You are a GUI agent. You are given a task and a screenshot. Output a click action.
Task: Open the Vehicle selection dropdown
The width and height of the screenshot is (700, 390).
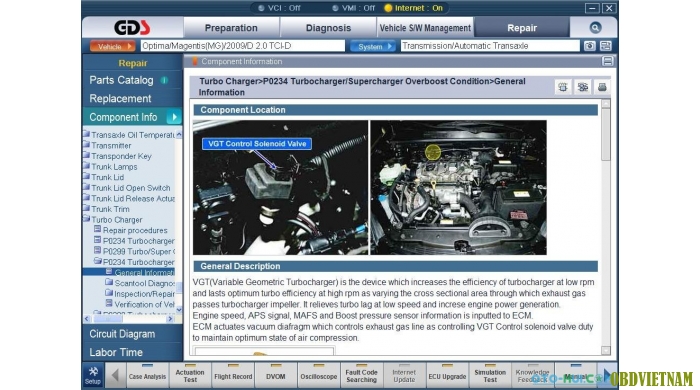[112, 46]
